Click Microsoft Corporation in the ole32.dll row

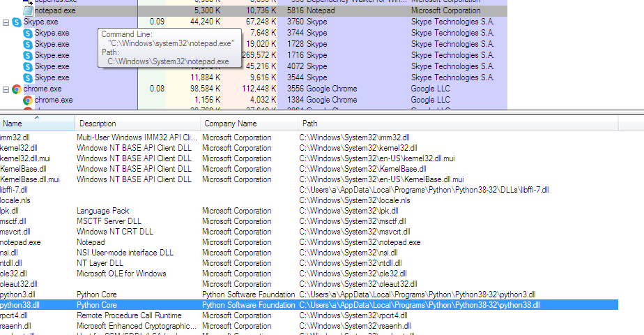[236, 274]
